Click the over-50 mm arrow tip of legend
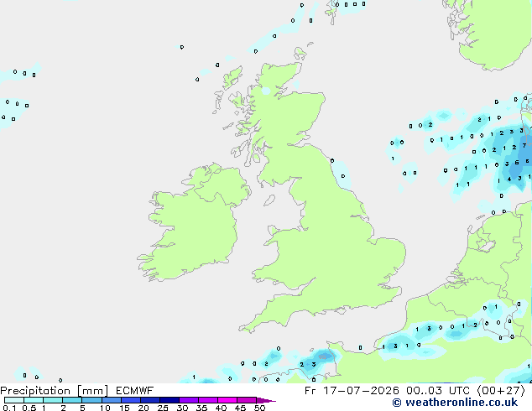The image size is (532, 411). click(266, 400)
